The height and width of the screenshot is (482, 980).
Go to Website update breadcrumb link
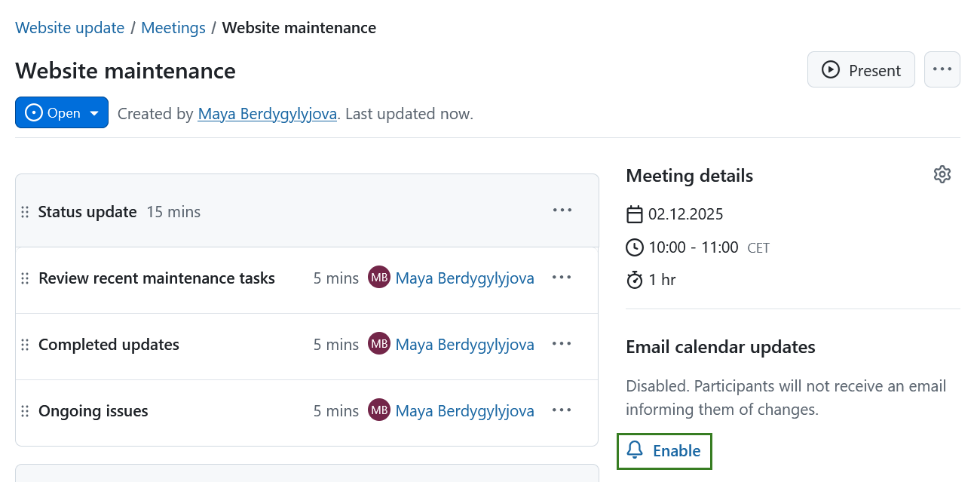click(70, 28)
